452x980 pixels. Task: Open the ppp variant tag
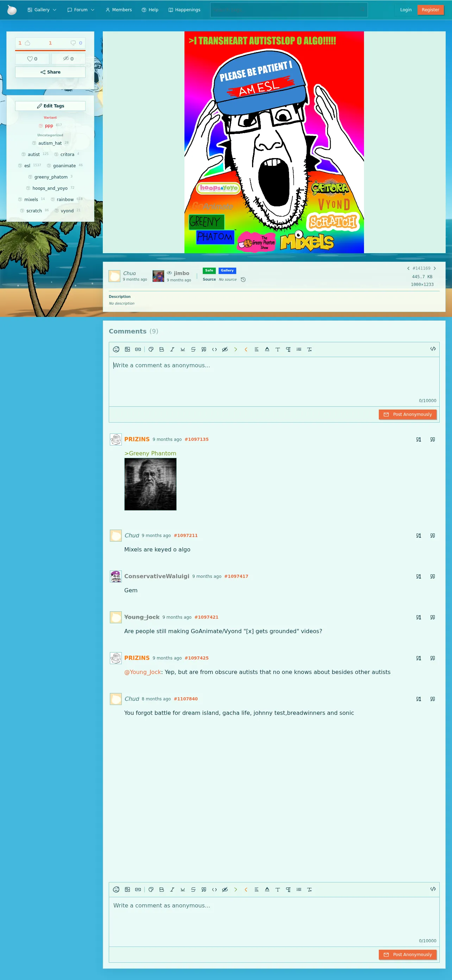click(x=49, y=126)
